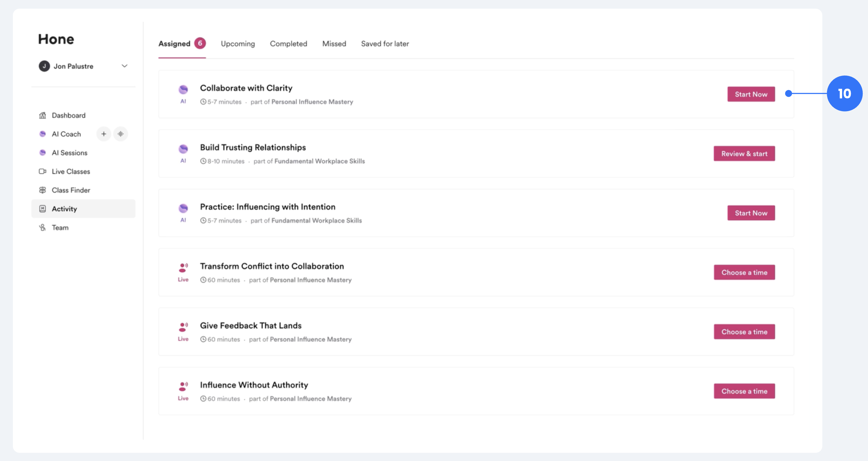Click the J avatar next to Jon Palustre
This screenshot has height=461, width=868.
tap(44, 66)
